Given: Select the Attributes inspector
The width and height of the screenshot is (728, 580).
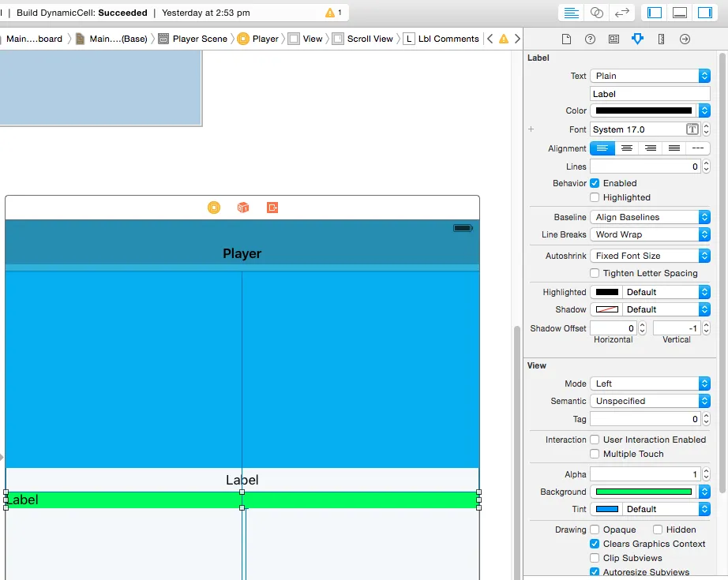Looking at the screenshot, I should pyautogui.click(x=637, y=39).
